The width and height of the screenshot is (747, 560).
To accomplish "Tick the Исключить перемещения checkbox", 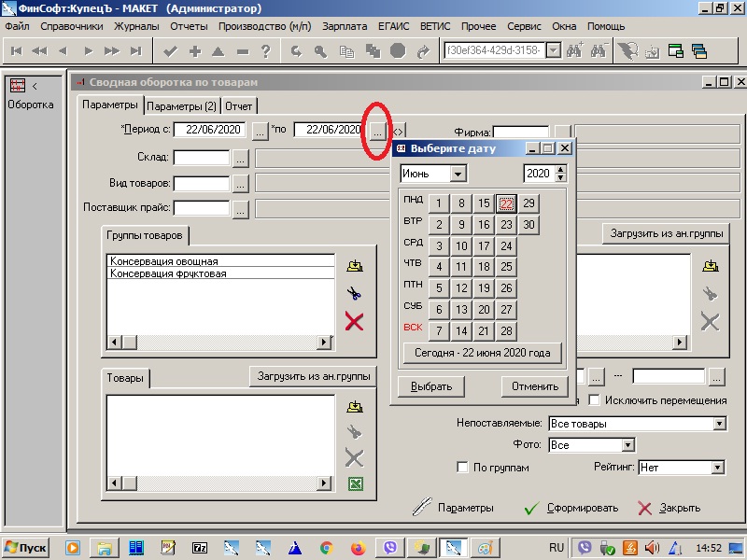I will (x=594, y=400).
